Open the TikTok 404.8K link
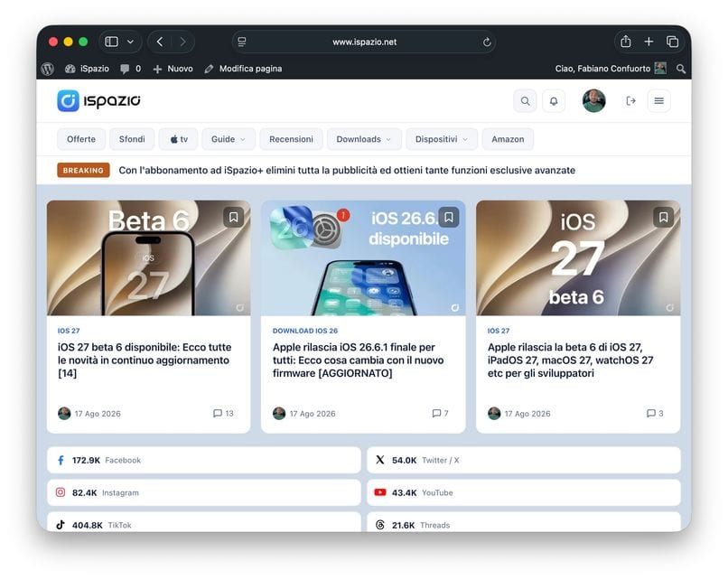 coord(204,522)
